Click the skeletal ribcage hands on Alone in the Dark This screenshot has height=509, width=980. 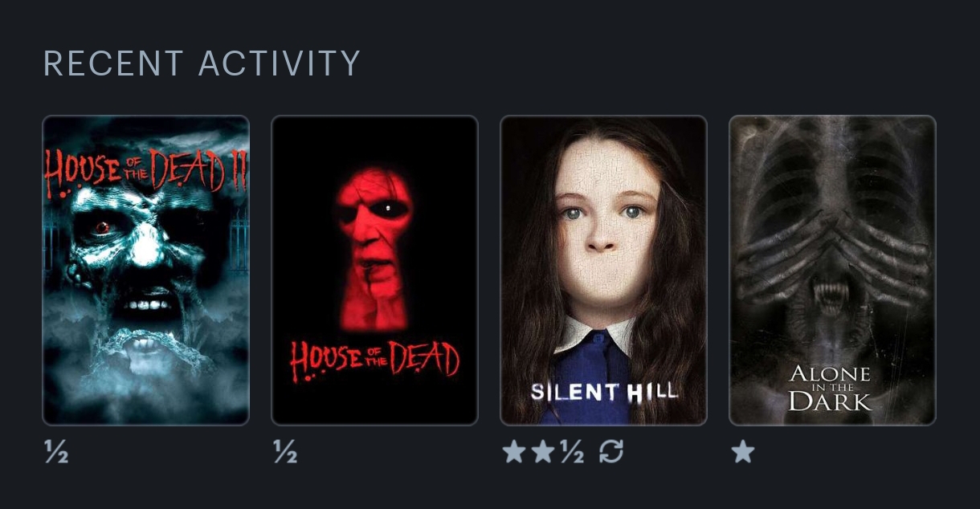[833, 249]
